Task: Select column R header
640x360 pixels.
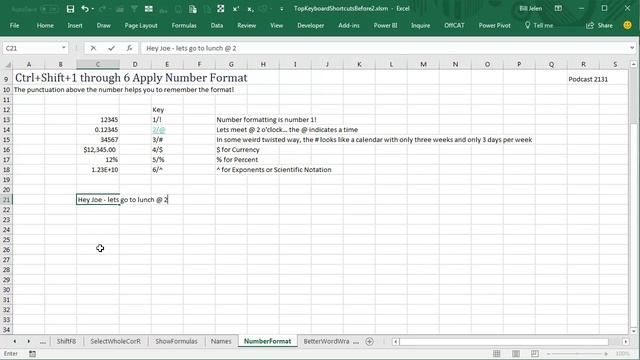Action: 583,64
